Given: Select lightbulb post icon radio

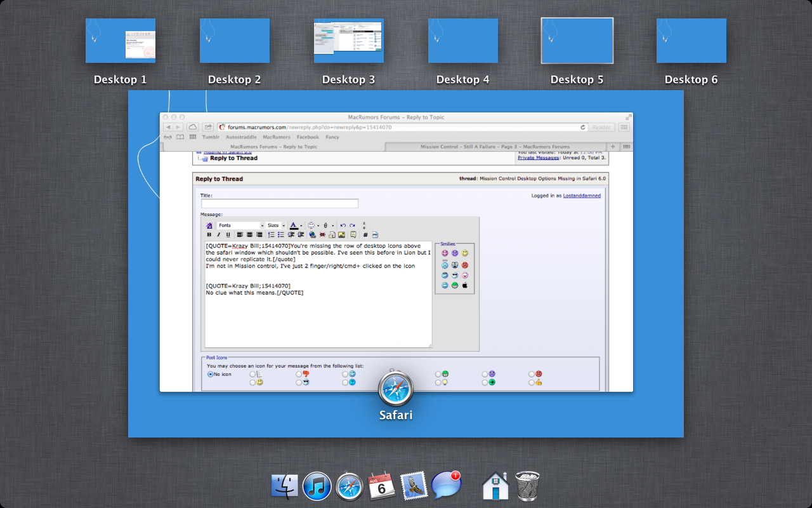Looking at the screenshot, I should click(438, 382).
